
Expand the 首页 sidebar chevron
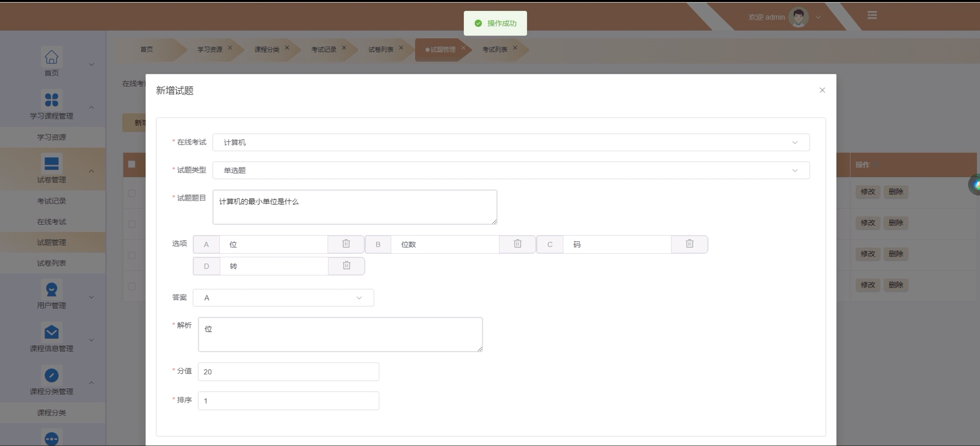coord(91,65)
